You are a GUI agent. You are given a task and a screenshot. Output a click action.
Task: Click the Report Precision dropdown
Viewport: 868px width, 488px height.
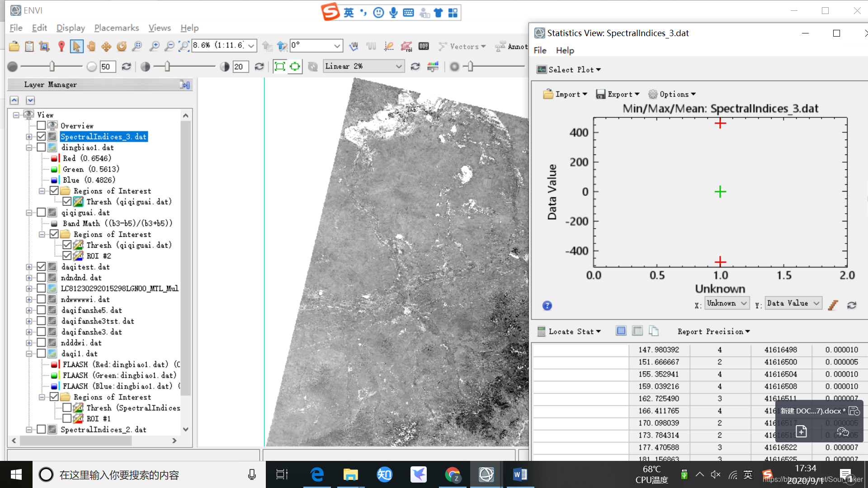tap(713, 331)
